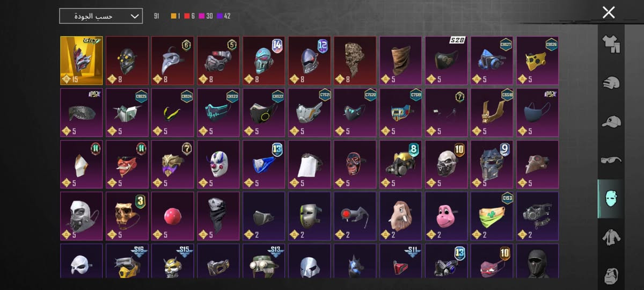The width and height of the screenshot is (644, 290).
Task: Pick the red oni demon mask
Action: [127, 164]
